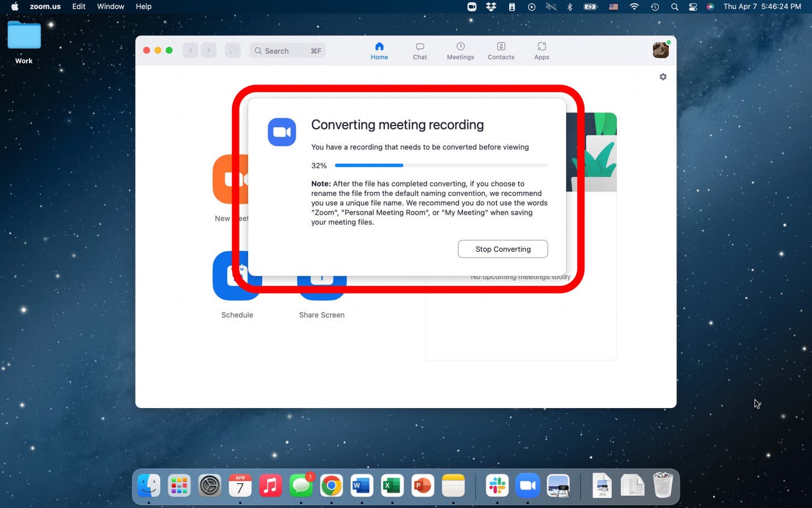The image size is (812, 508).
Task: Click the forward navigation arrow in Zoom
Action: pos(209,51)
